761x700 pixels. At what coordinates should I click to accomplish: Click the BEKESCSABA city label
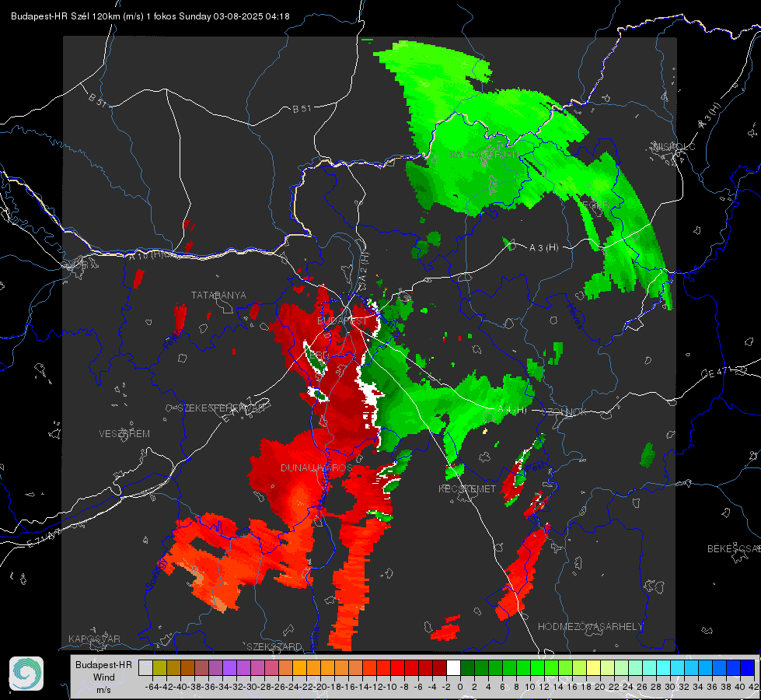(734, 549)
